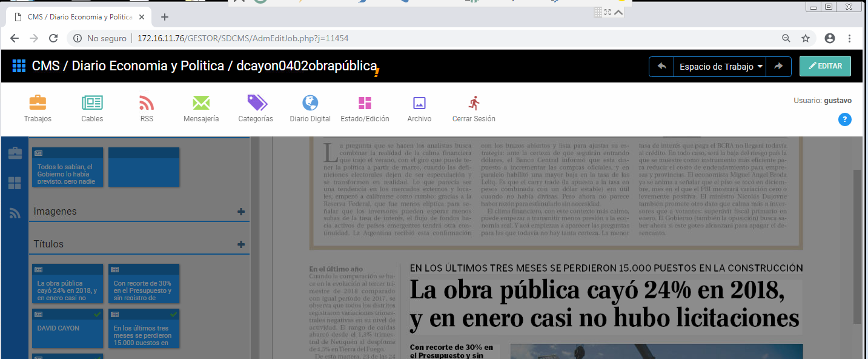Image resolution: width=868 pixels, height=359 pixels.
Task: Select the 'La obra pública cayó 24%' title card
Action: point(68,283)
